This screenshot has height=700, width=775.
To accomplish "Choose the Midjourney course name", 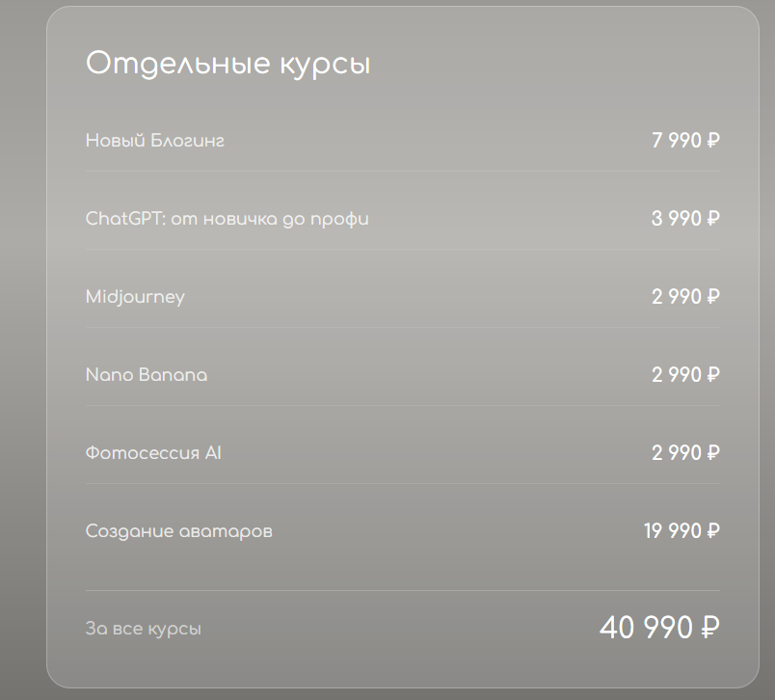I will (135, 297).
